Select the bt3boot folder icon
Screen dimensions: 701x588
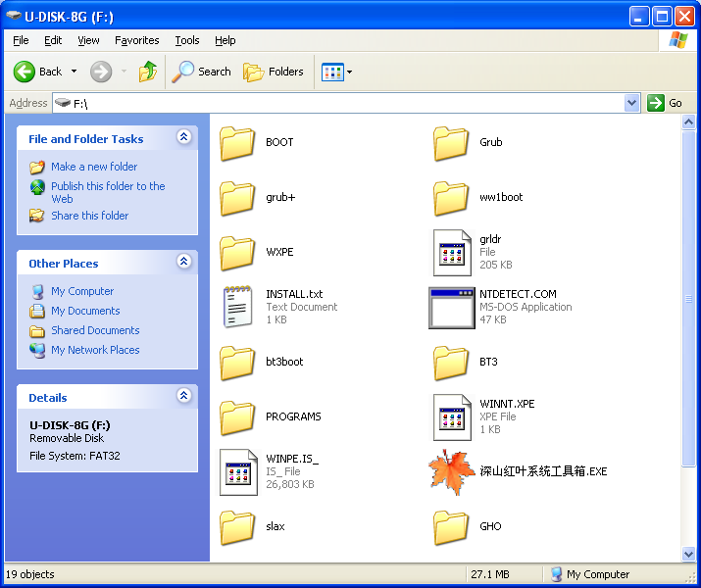pos(237,363)
